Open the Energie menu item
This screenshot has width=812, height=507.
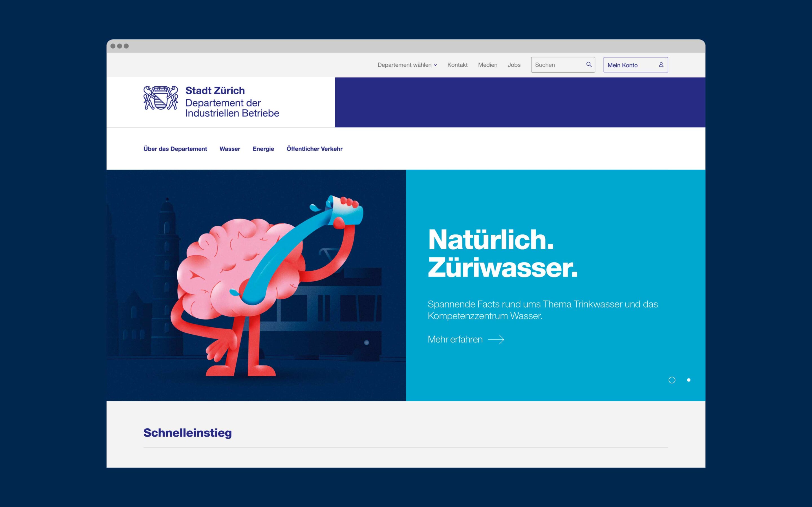click(263, 149)
